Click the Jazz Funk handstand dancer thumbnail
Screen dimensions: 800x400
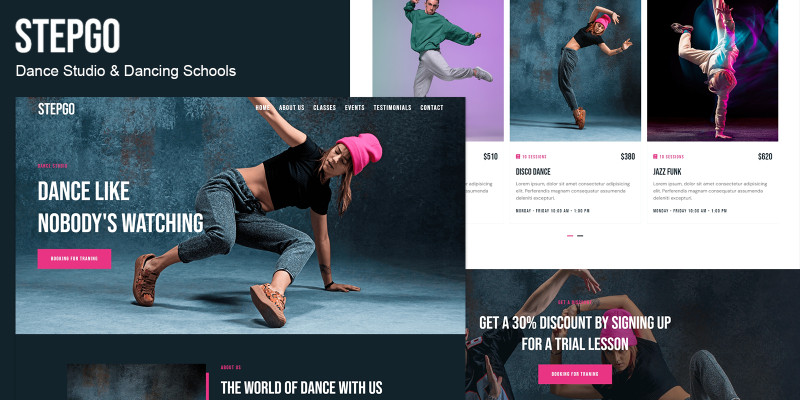pyautogui.click(x=713, y=70)
